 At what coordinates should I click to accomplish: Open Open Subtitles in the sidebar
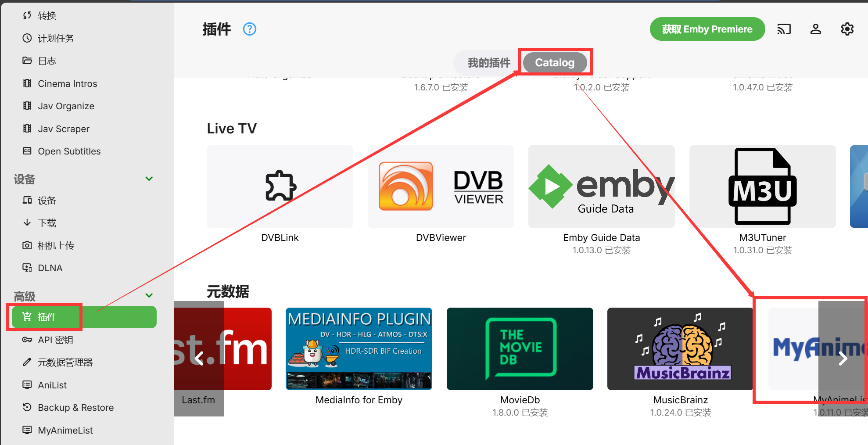pos(69,151)
